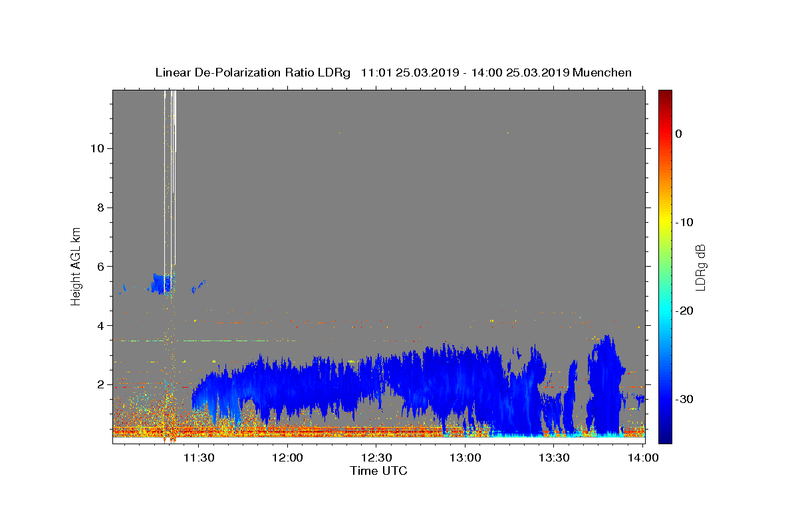
Task: Click the 13:00 time tick label
Action: (x=465, y=458)
